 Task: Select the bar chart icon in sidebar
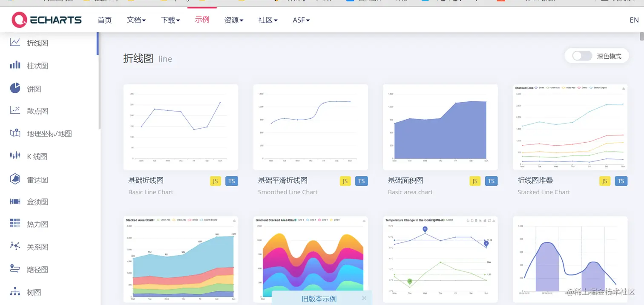point(15,65)
